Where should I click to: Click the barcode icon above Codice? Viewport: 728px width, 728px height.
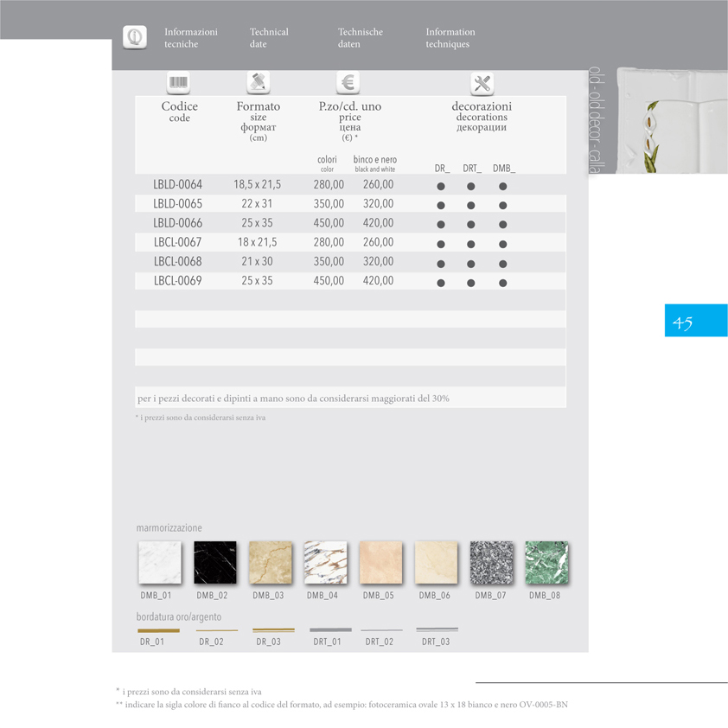pos(178,83)
